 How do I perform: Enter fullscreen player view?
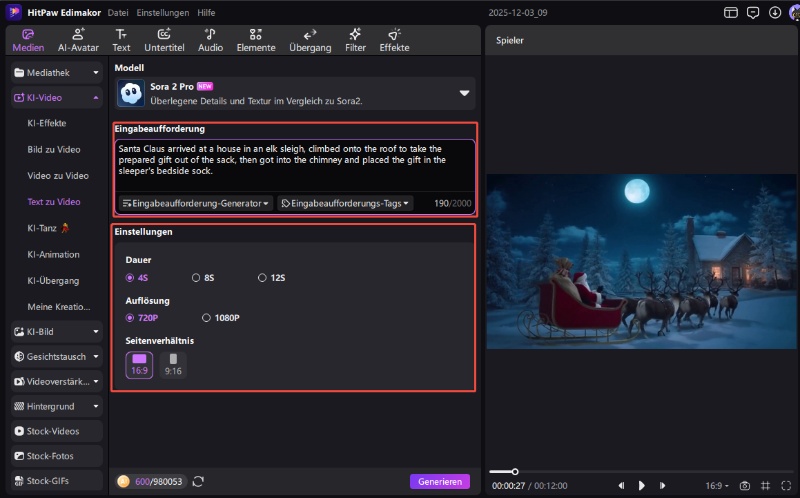pos(786,485)
